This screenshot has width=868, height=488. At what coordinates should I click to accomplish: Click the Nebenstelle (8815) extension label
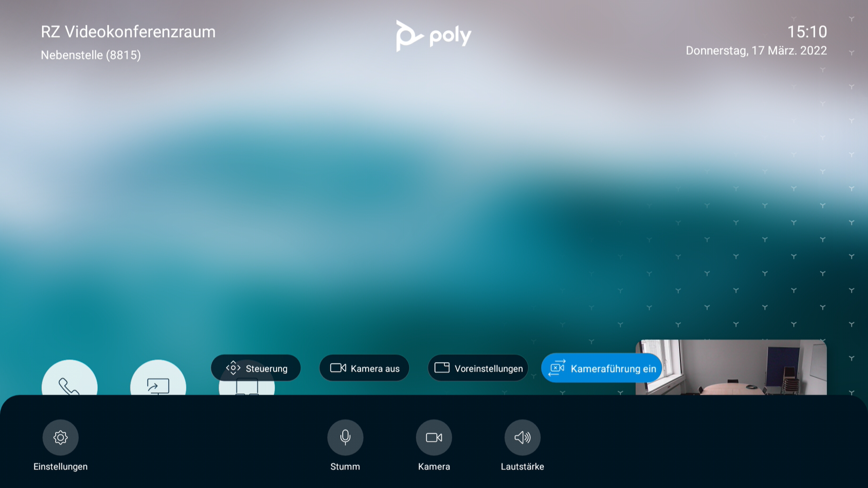(x=91, y=55)
